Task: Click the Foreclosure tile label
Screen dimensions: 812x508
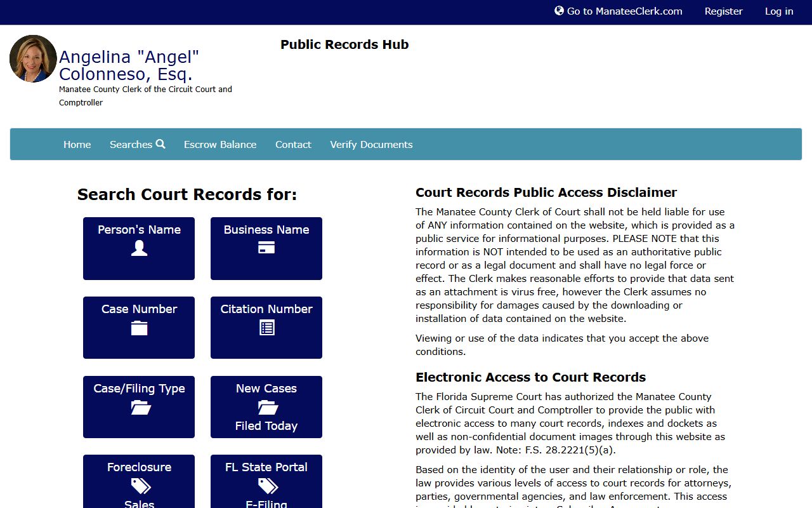Action: [x=139, y=467]
